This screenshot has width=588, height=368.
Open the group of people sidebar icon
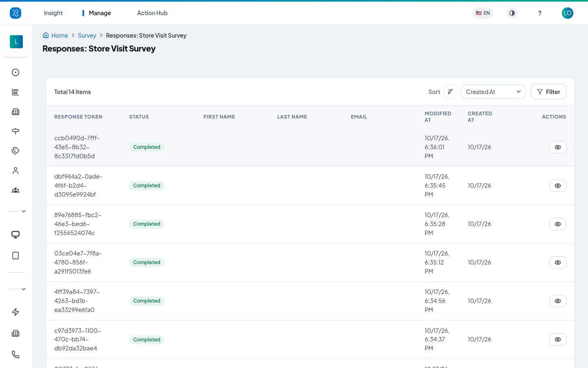pos(16,190)
